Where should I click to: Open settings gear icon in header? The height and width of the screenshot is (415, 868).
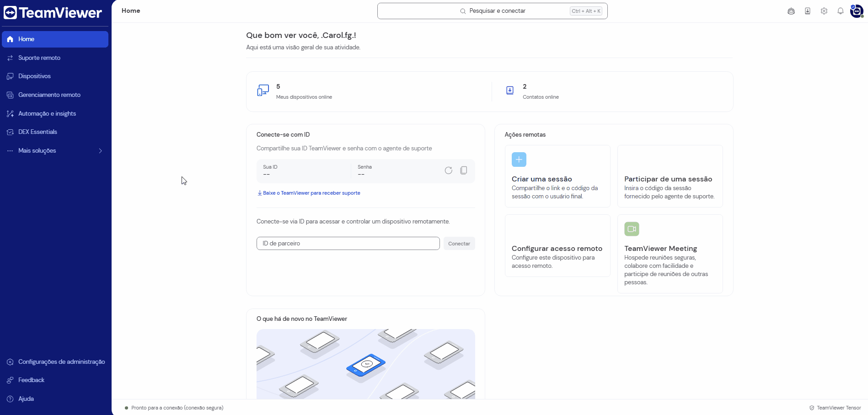[824, 11]
